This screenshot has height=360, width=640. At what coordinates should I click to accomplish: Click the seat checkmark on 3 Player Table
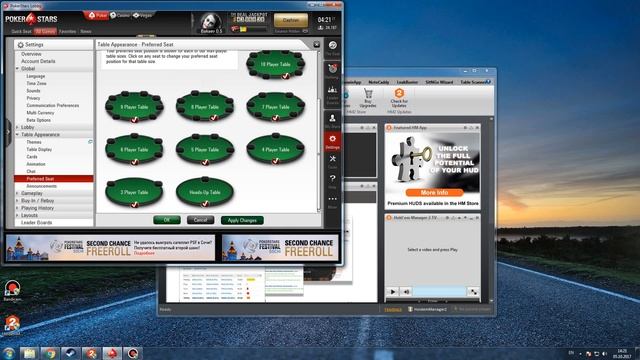(x=135, y=204)
